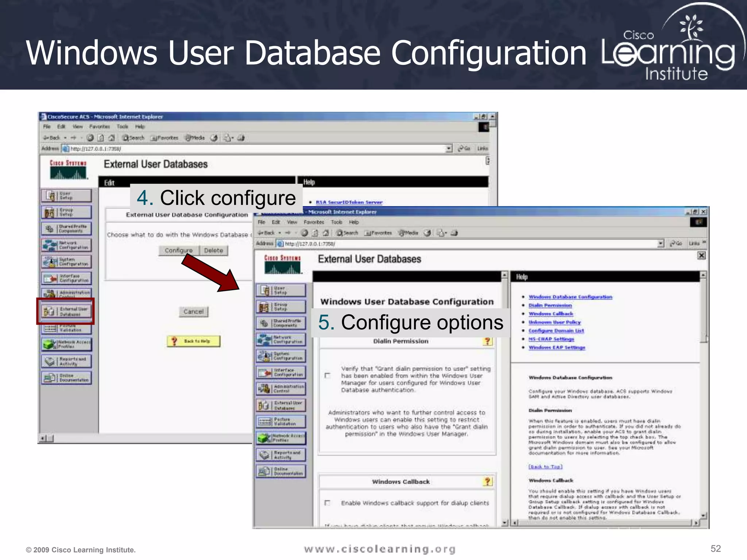
Task: Open Help menu in front window
Action: [x=354, y=222]
